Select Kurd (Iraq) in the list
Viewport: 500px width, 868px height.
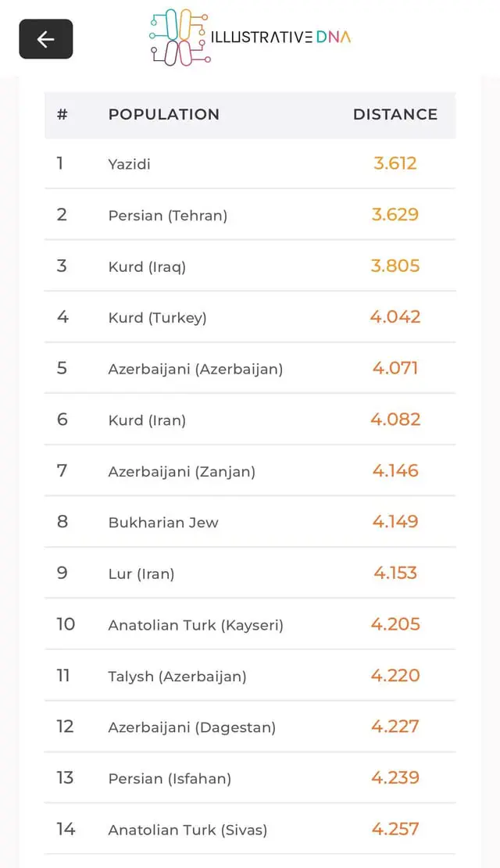click(x=147, y=266)
